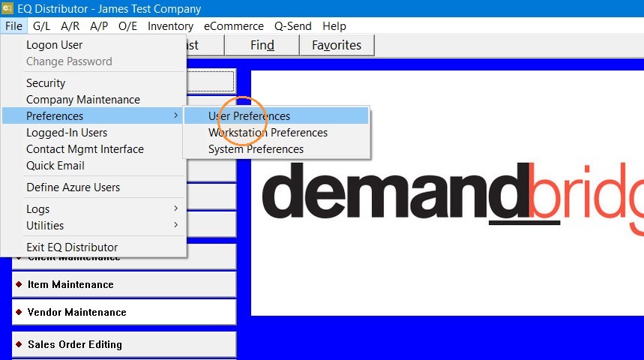The width and height of the screenshot is (644, 360).
Task: Click the red diamond beside Vendor Maintenance
Action: 19,312
